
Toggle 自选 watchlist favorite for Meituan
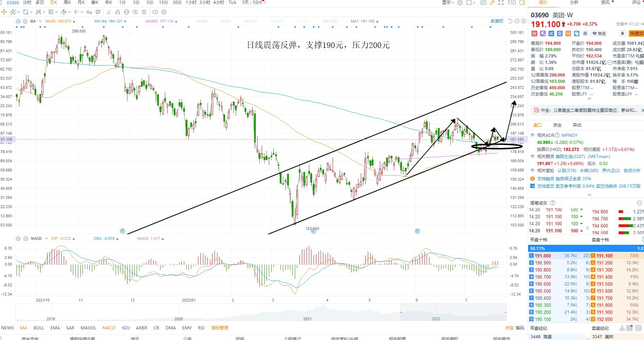pyautogui.click(x=599, y=34)
